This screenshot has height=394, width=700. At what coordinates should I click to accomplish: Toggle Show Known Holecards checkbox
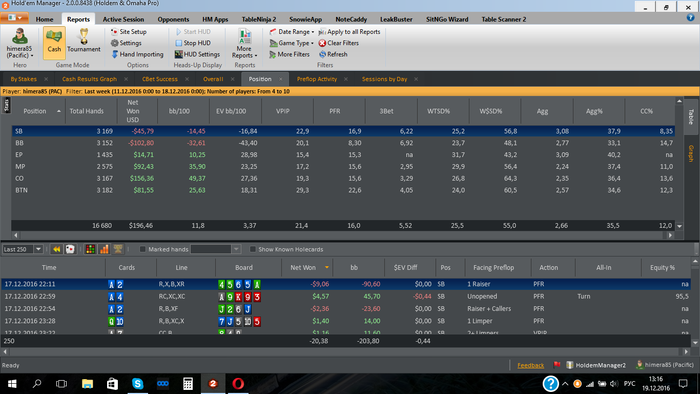tap(253, 249)
